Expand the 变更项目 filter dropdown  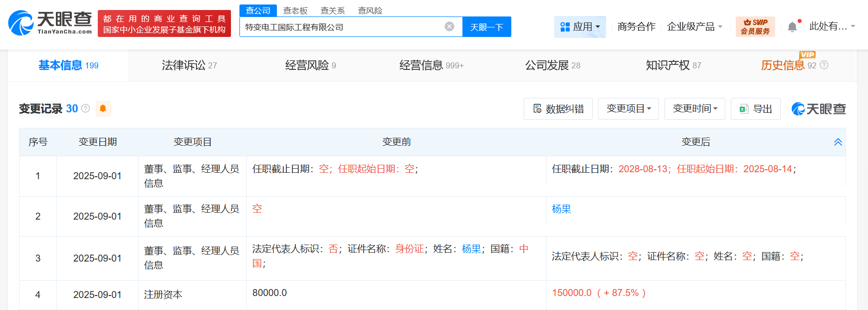click(x=628, y=109)
